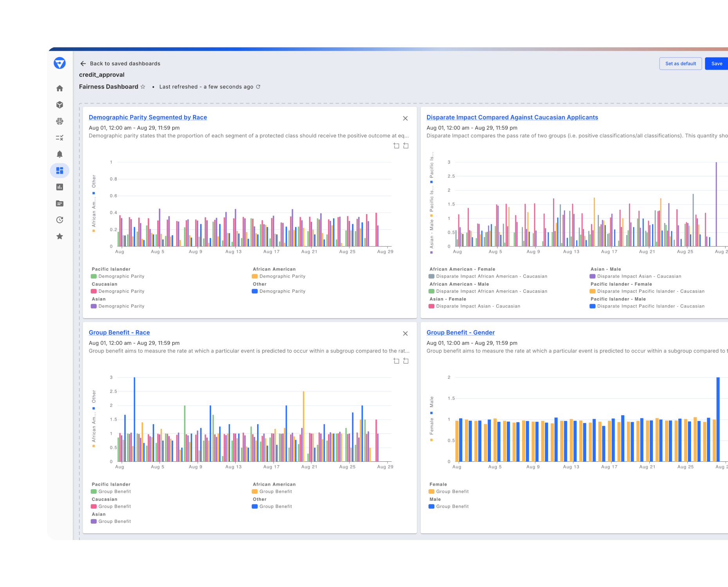
Task: Open the notifications bell icon
Action: 59,154
